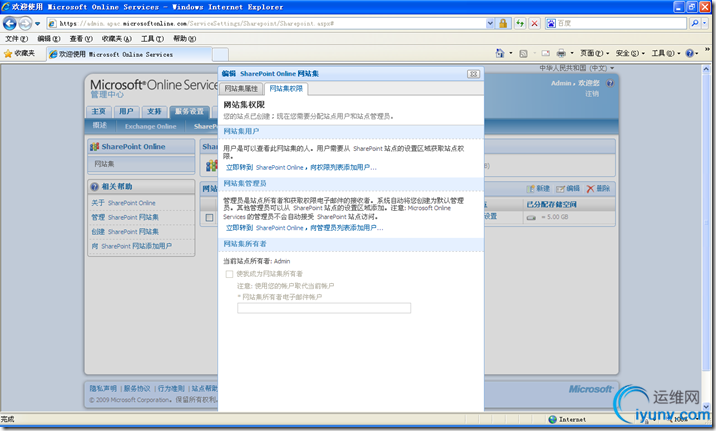716x431 pixels.
Task: Click the red X 删除 icon
Action: coord(590,189)
